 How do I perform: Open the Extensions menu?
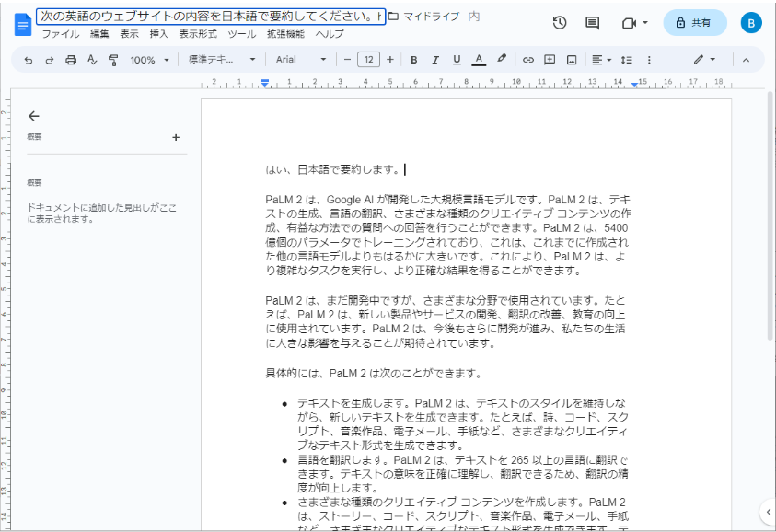tap(285, 34)
